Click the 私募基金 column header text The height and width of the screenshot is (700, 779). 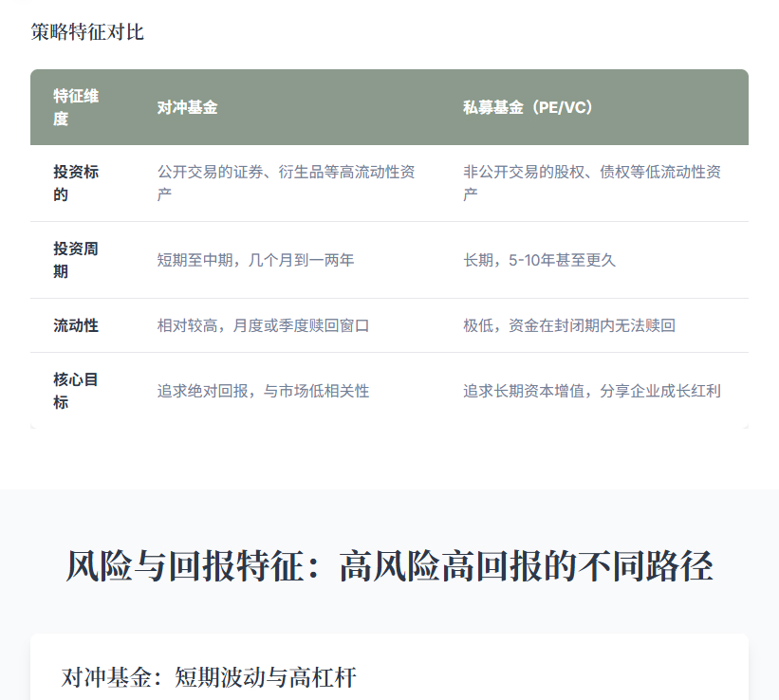pyautogui.click(x=492, y=107)
